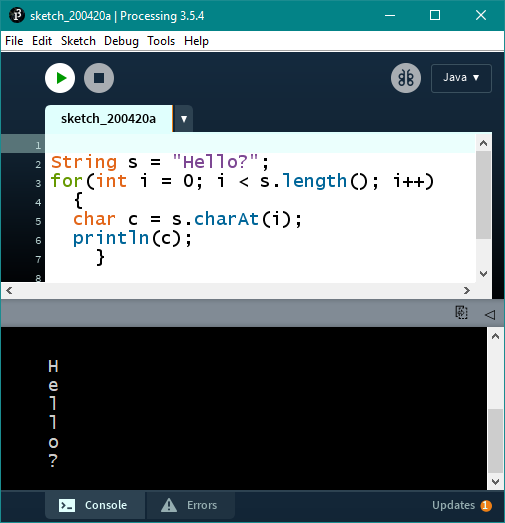The width and height of the screenshot is (505, 523).
Task: Open the Java mode dropdown
Action: coord(461,78)
